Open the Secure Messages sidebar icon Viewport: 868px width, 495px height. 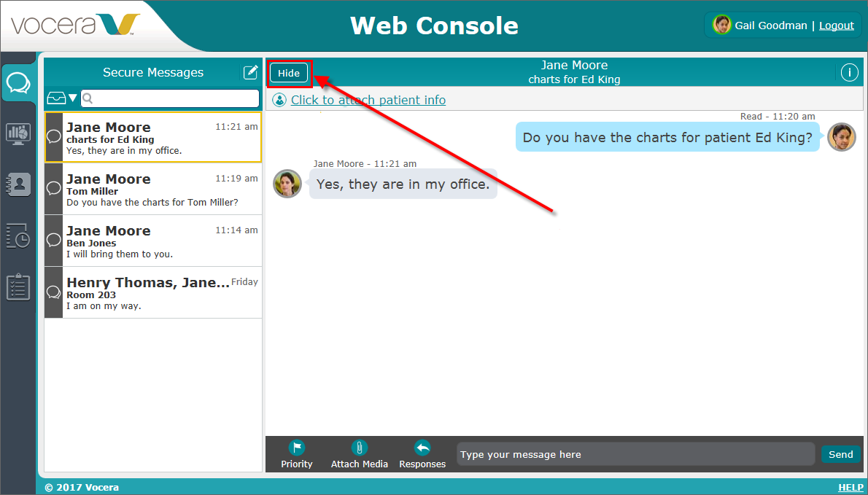(18, 82)
